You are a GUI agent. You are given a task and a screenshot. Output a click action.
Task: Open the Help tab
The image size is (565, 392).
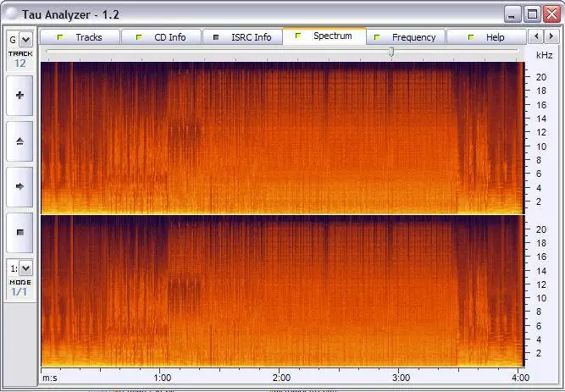click(x=486, y=37)
